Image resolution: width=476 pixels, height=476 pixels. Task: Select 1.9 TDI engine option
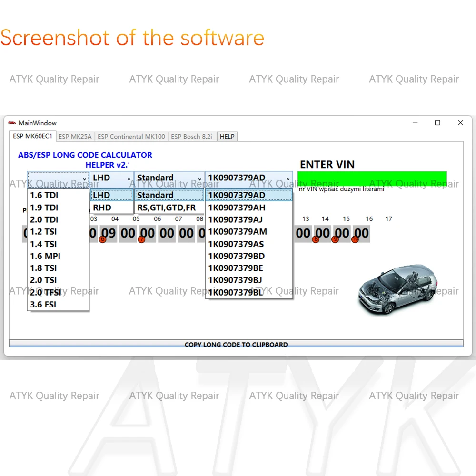click(58, 208)
